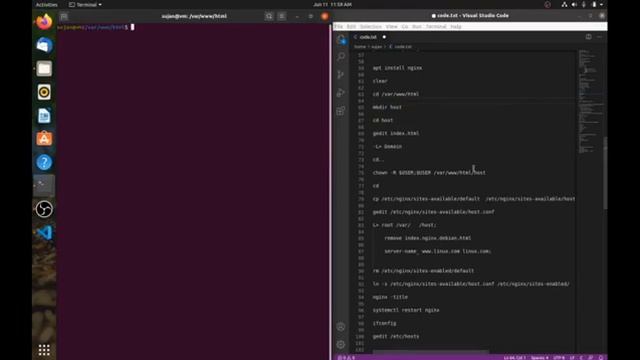The height and width of the screenshot is (360, 640).
Task: Open the Terminal app menu in top bar
Action: (x=85, y=4)
